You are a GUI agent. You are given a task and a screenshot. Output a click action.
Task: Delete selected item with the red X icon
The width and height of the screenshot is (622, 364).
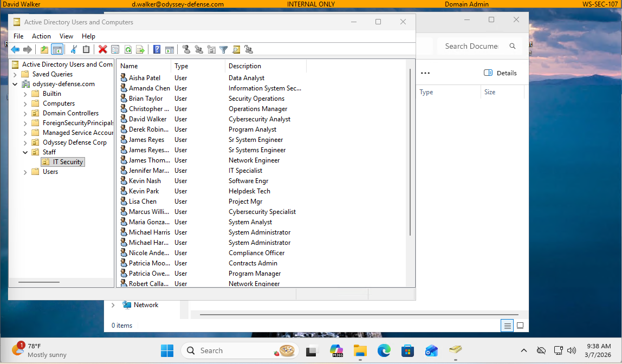coord(102,49)
